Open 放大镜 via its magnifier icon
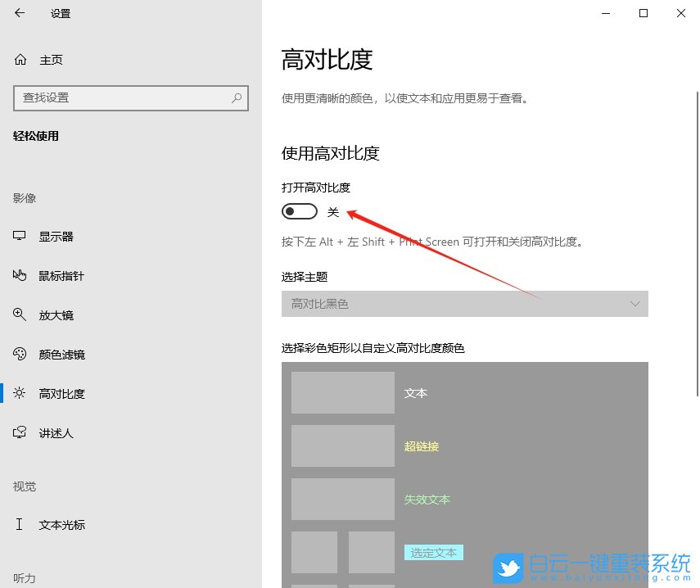The height and width of the screenshot is (588, 700). click(x=20, y=314)
